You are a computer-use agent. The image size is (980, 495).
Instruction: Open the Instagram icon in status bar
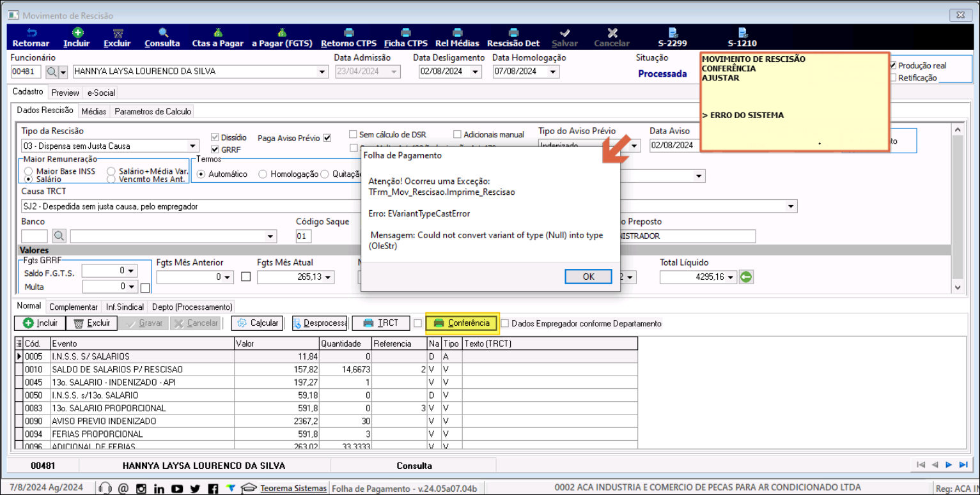click(x=141, y=489)
